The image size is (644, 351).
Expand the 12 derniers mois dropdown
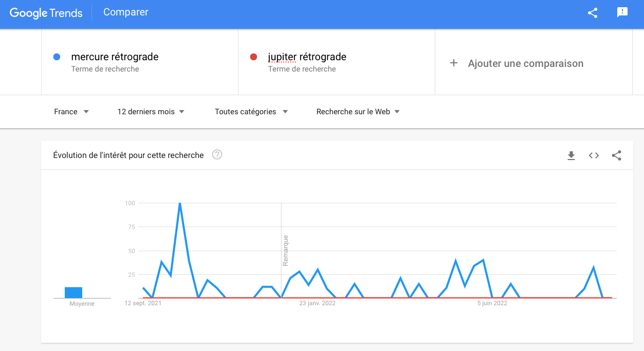click(151, 112)
